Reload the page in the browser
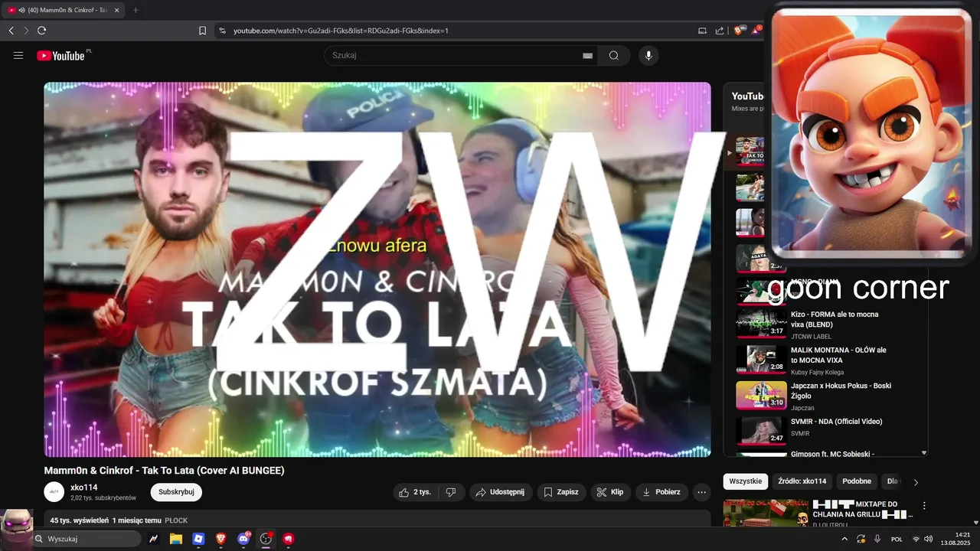 coord(41,31)
